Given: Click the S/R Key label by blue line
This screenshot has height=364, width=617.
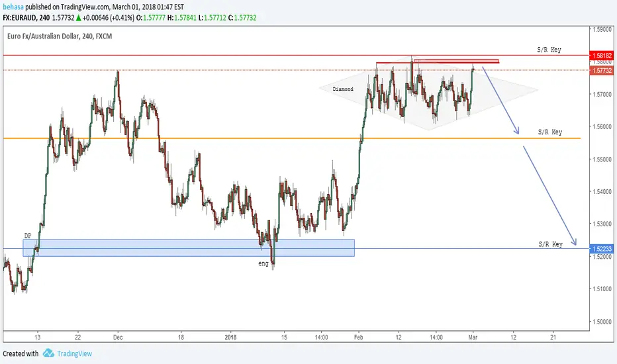Looking at the screenshot, I should (x=551, y=244).
